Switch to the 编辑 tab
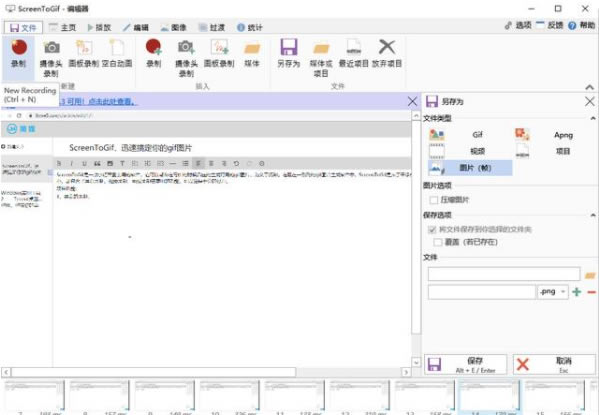 point(136,28)
